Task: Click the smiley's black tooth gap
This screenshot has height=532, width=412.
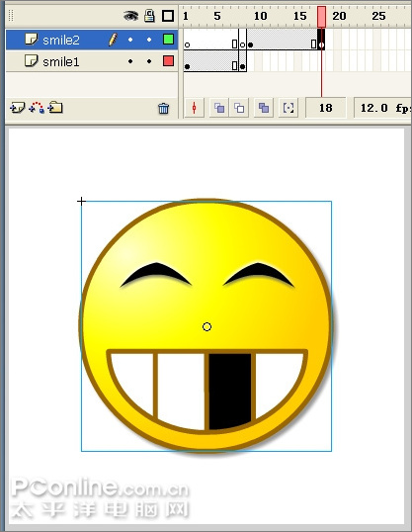Action: (230, 391)
